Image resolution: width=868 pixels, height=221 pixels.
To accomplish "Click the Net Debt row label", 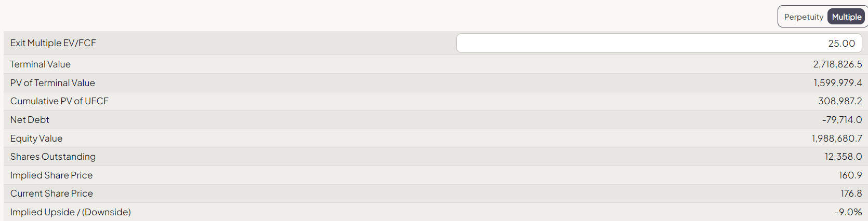I will click(30, 120).
